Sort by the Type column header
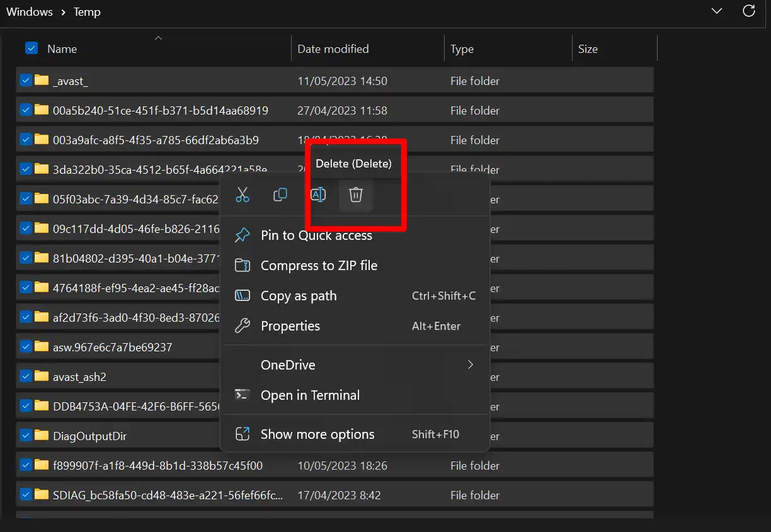This screenshot has width=771, height=532. [462, 49]
